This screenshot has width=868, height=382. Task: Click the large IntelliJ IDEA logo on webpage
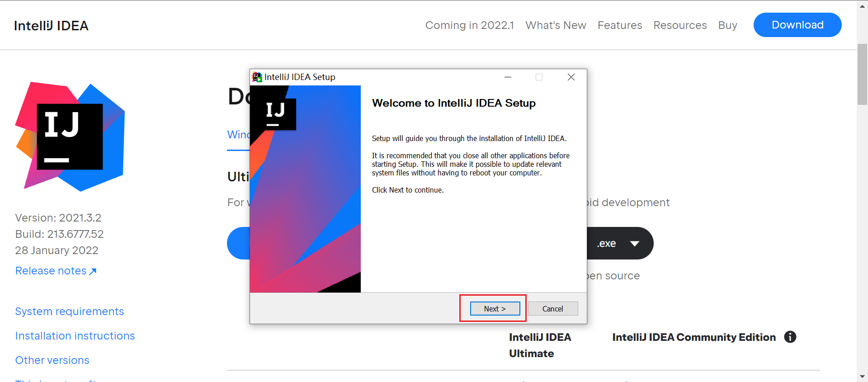tap(70, 137)
